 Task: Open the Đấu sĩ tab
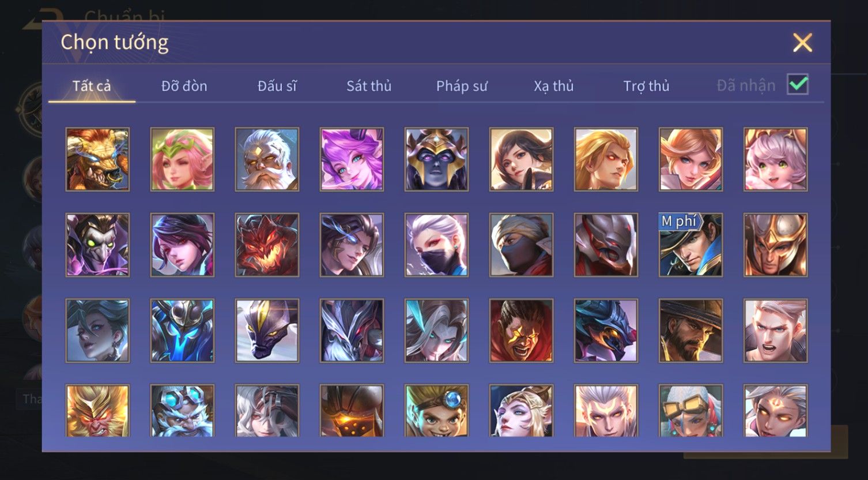pos(277,86)
